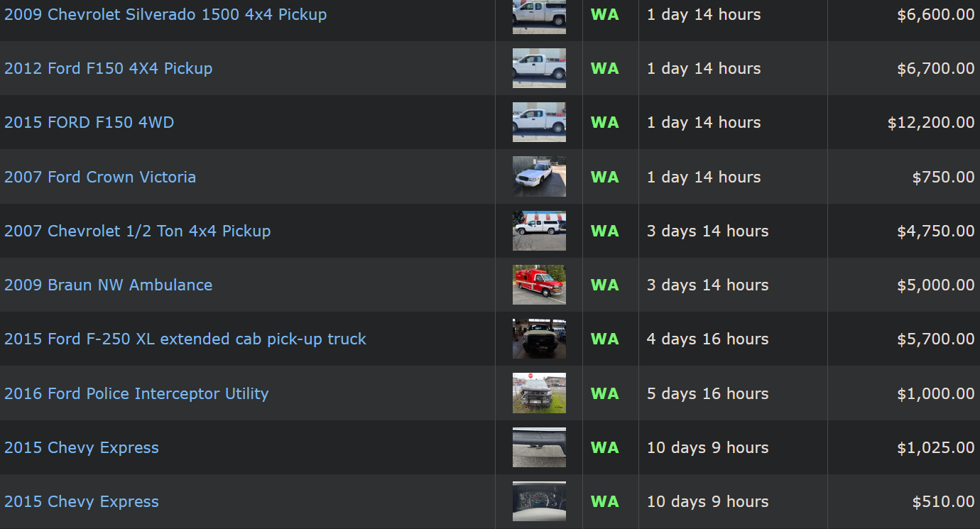View the Crown Victoria photo thumbnail
The height and width of the screenshot is (529, 980).
[539, 177]
